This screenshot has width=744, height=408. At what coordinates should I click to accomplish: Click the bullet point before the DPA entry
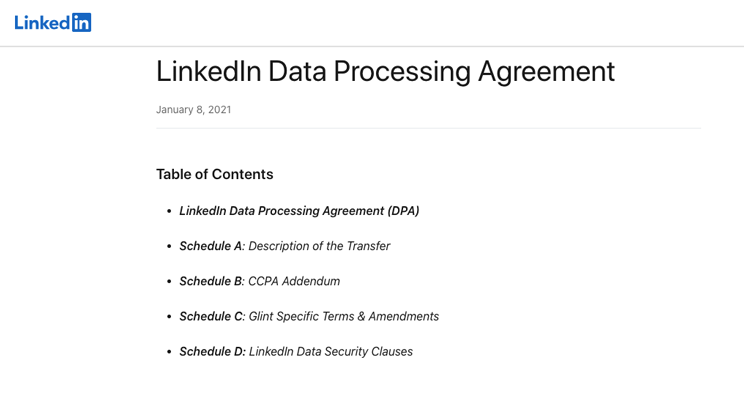pyautogui.click(x=169, y=211)
